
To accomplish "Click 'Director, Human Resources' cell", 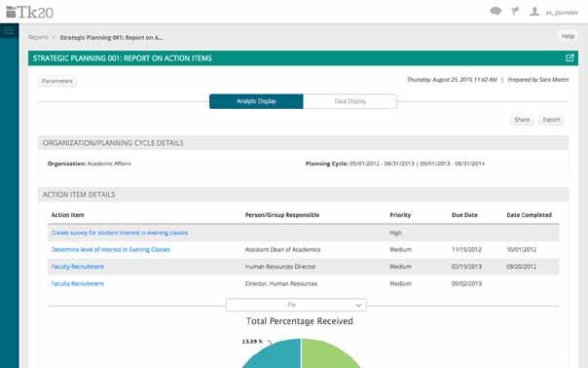I will (281, 283).
